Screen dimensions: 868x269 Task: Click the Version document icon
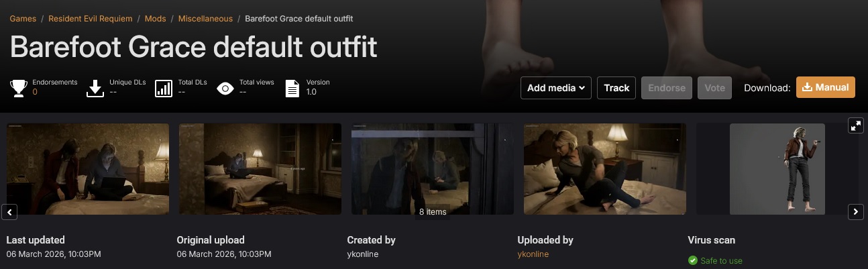(292, 88)
